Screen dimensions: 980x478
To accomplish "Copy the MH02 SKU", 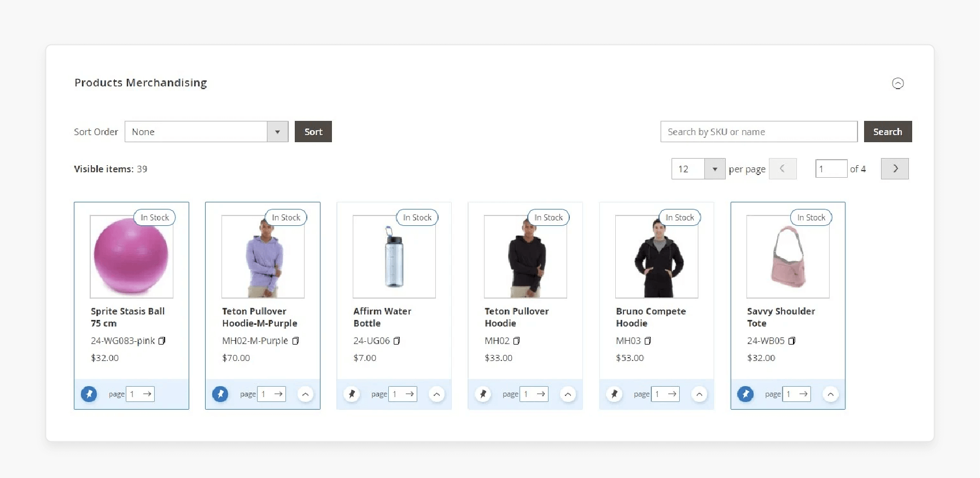I will [516, 341].
